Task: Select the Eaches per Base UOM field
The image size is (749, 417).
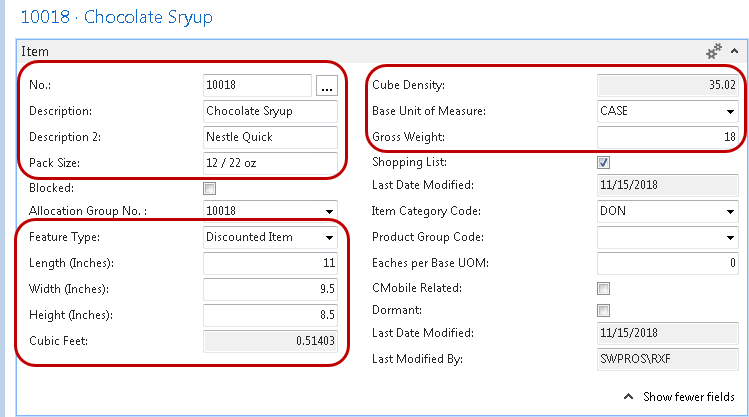Action: pyautogui.click(x=668, y=263)
